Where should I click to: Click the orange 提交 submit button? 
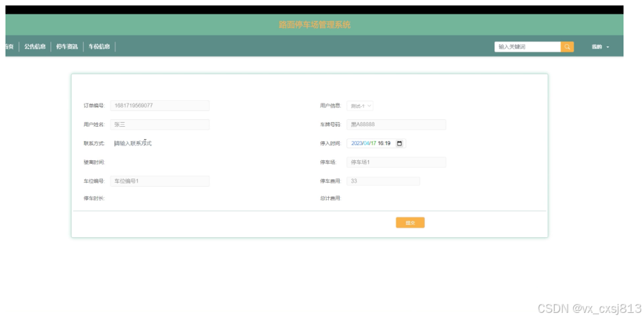(x=410, y=222)
